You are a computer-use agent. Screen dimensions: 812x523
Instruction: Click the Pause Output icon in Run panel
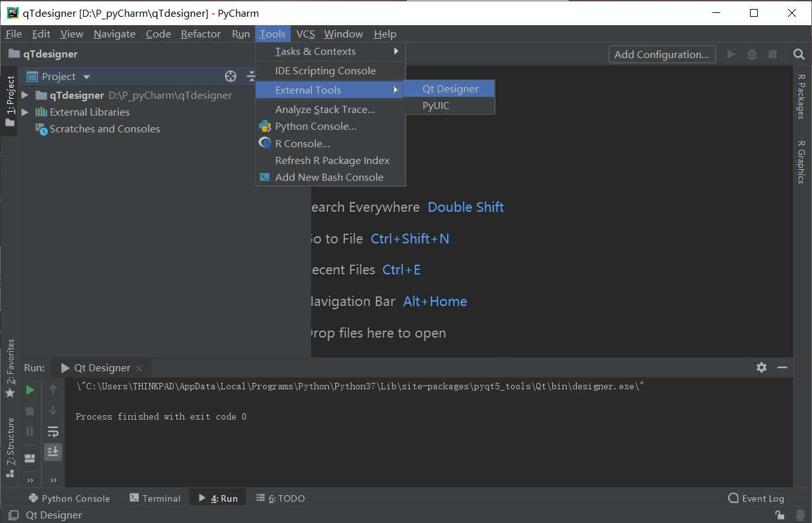click(x=30, y=431)
